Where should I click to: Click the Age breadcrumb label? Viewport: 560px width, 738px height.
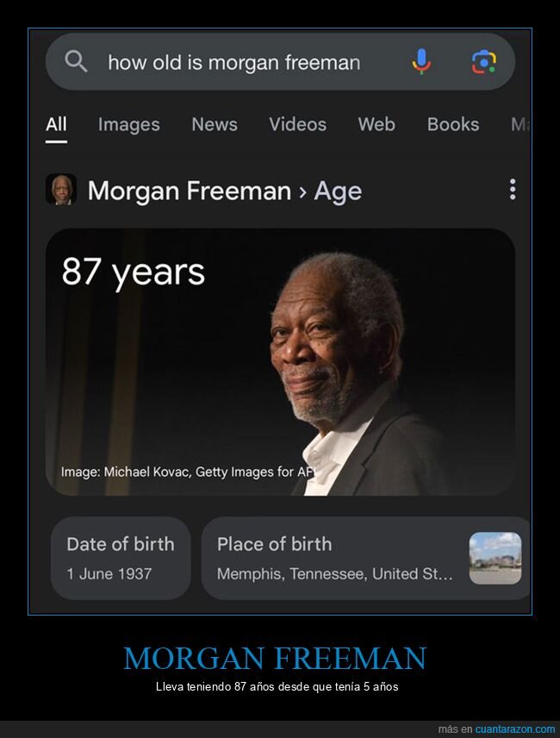point(338,191)
